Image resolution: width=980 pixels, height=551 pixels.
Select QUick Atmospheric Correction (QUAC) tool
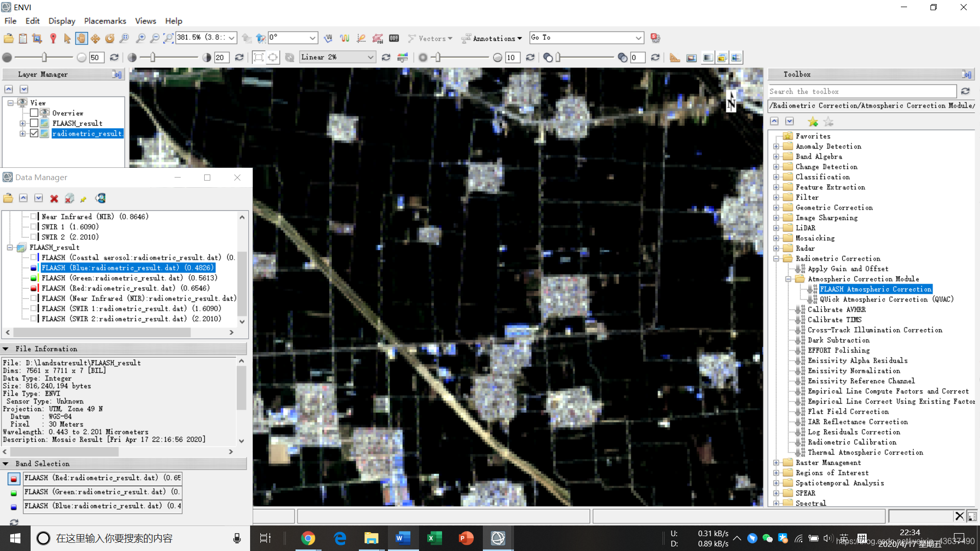pos(887,299)
